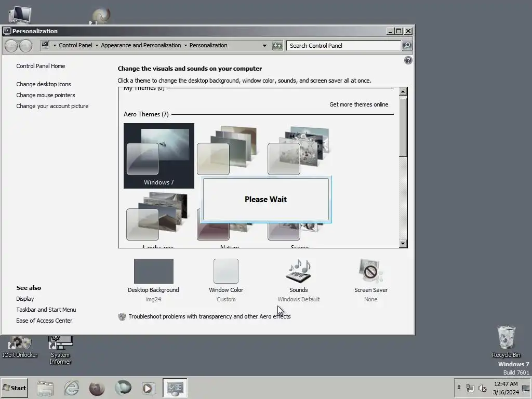Open Change mouse pointers link
Image resolution: width=532 pixels, height=399 pixels.
pyautogui.click(x=46, y=95)
